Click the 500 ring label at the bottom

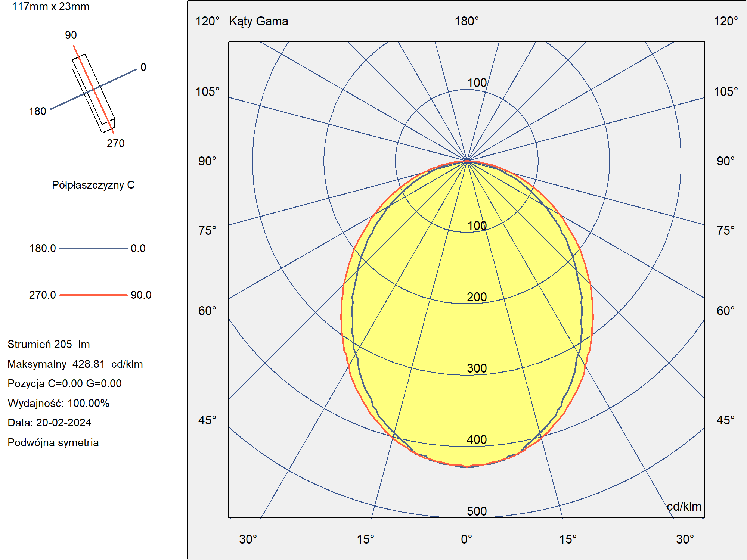tap(477, 511)
